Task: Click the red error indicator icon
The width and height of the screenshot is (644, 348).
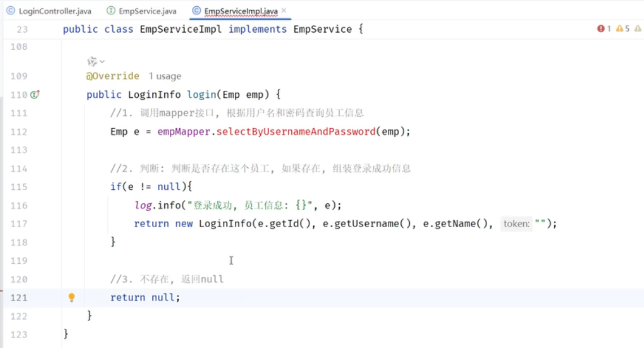Action: point(601,28)
